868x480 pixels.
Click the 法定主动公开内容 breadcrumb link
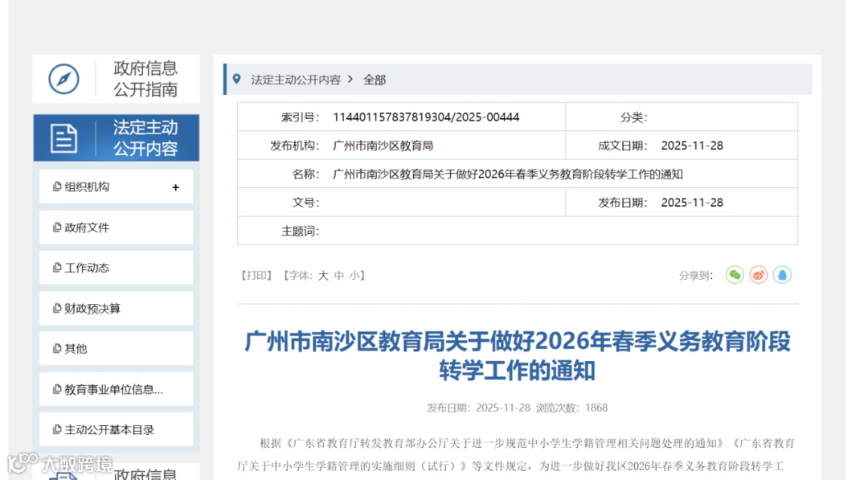pyautogui.click(x=296, y=80)
